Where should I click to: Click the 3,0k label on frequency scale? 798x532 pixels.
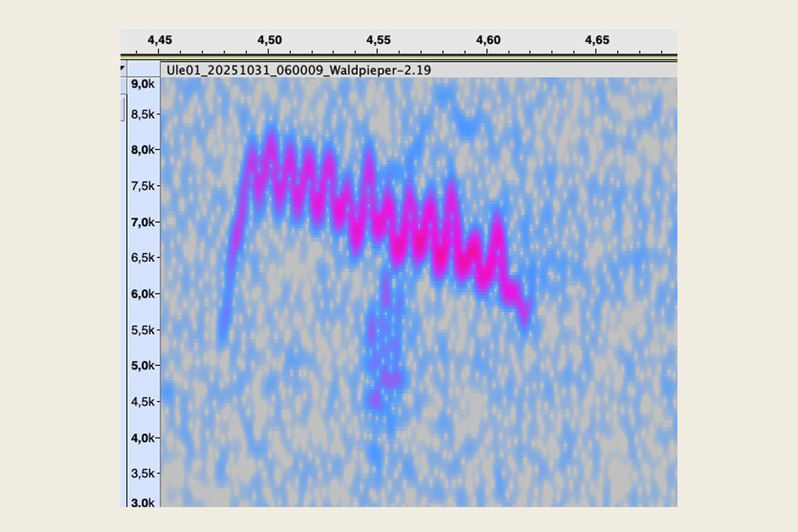click(142, 502)
